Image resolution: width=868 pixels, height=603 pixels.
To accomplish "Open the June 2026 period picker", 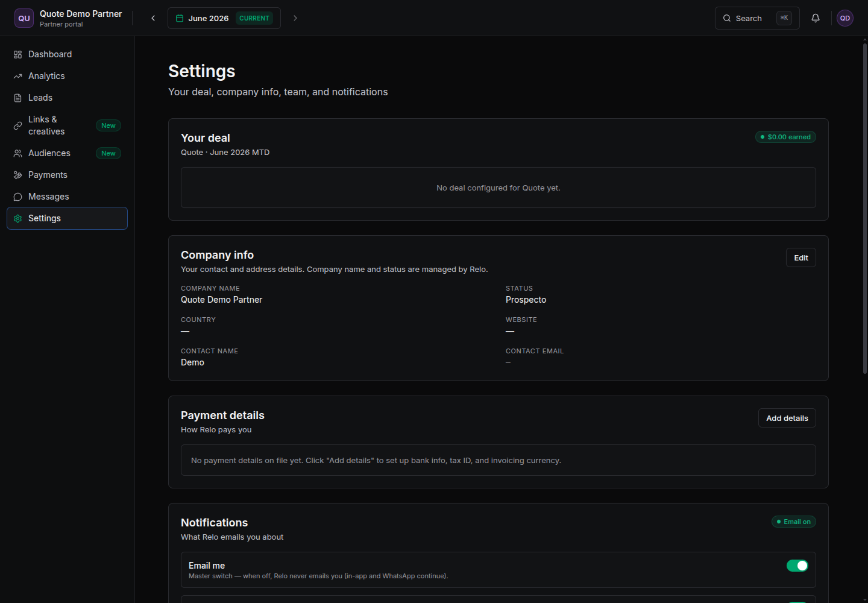I will (224, 18).
